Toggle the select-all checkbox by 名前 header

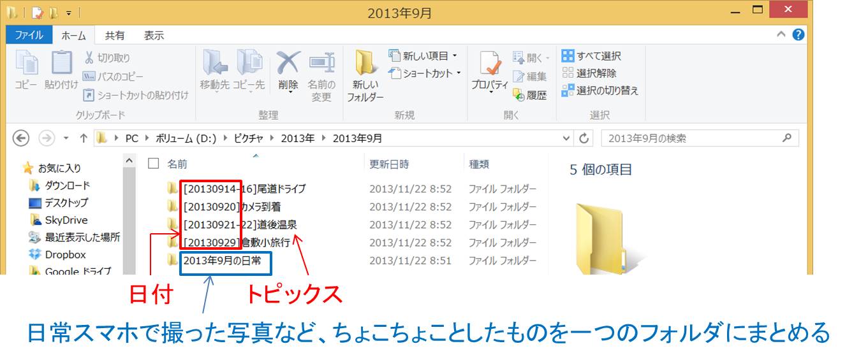153,164
